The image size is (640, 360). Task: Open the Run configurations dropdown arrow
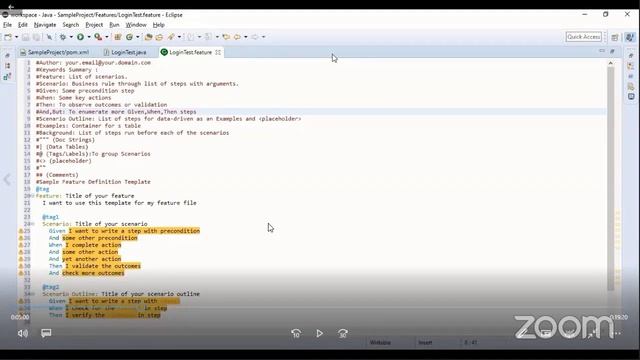(x=89, y=37)
